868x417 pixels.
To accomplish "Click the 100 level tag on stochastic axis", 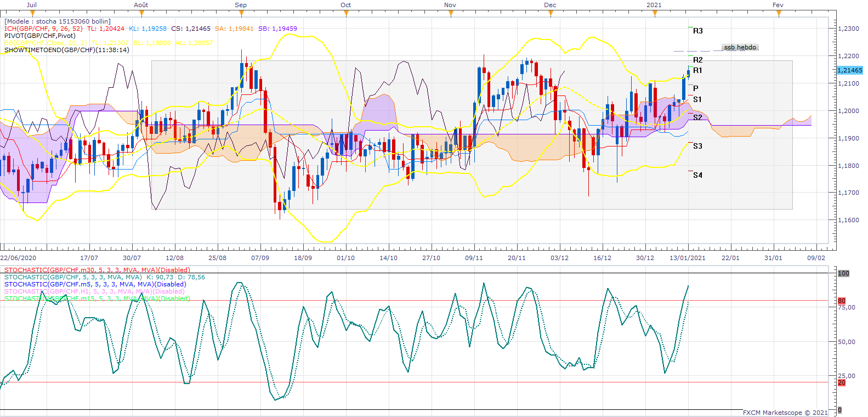I will click(843, 273).
